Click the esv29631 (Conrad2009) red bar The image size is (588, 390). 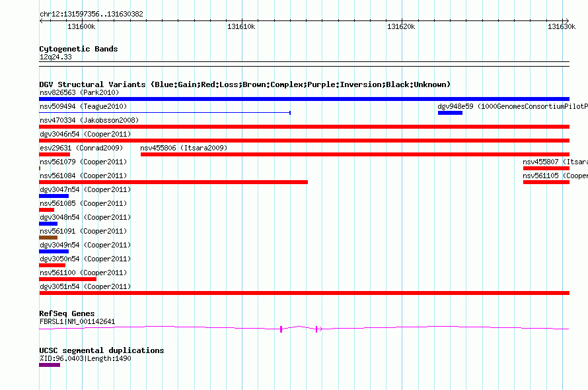click(54, 154)
